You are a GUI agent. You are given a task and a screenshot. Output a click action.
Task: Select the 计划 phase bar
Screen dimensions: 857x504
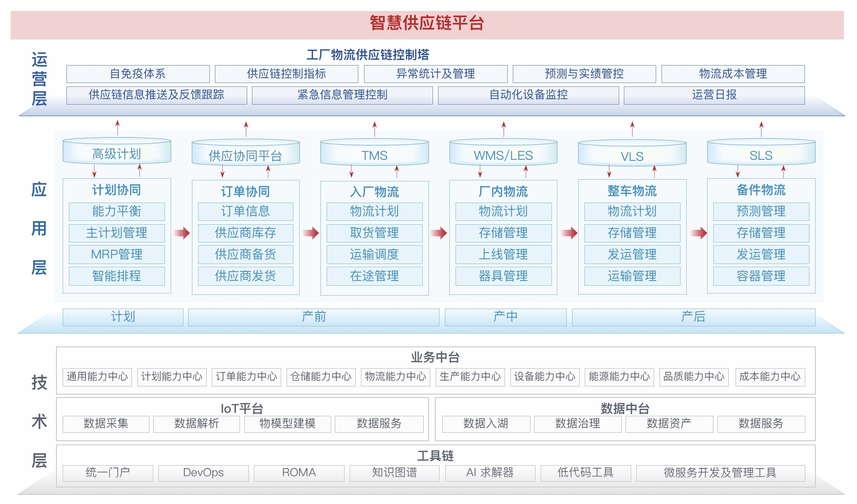(123, 317)
